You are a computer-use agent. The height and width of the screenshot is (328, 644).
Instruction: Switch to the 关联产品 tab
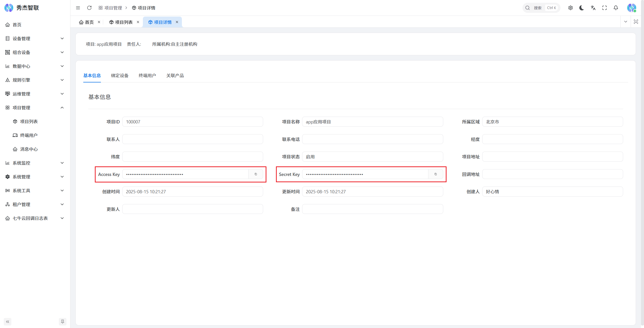click(x=175, y=75)
